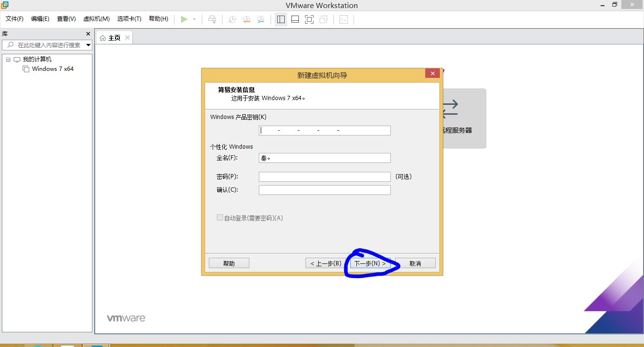Toggle the library sidebar view icon

pyautogui.click(x=281, y=19)
